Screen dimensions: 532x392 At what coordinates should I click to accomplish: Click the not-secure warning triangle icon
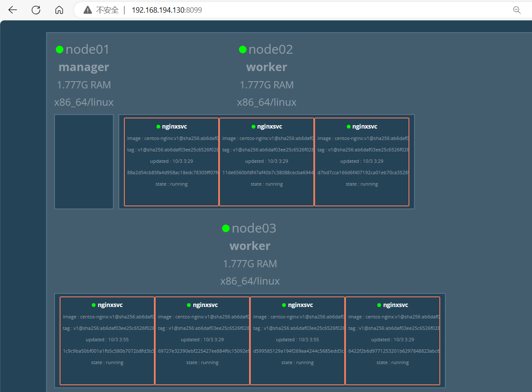tap(88, 10)
